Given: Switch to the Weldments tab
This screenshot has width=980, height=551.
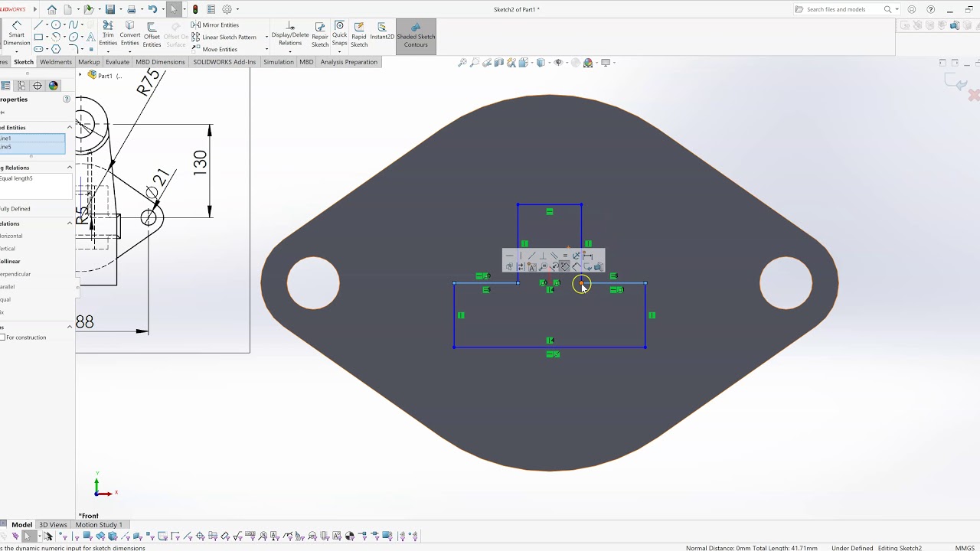Looking at the screenshot, I should [56, 62].
